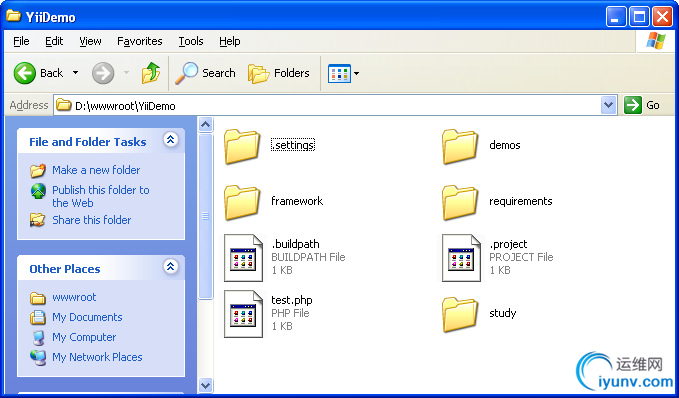
Task: Open the My Network Places link
Action: (x=97, y=357)
